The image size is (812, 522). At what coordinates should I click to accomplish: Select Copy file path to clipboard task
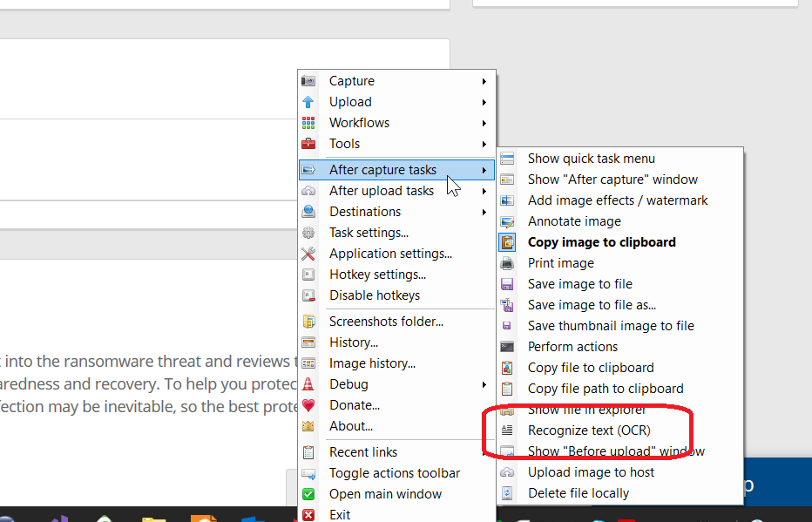619,389
